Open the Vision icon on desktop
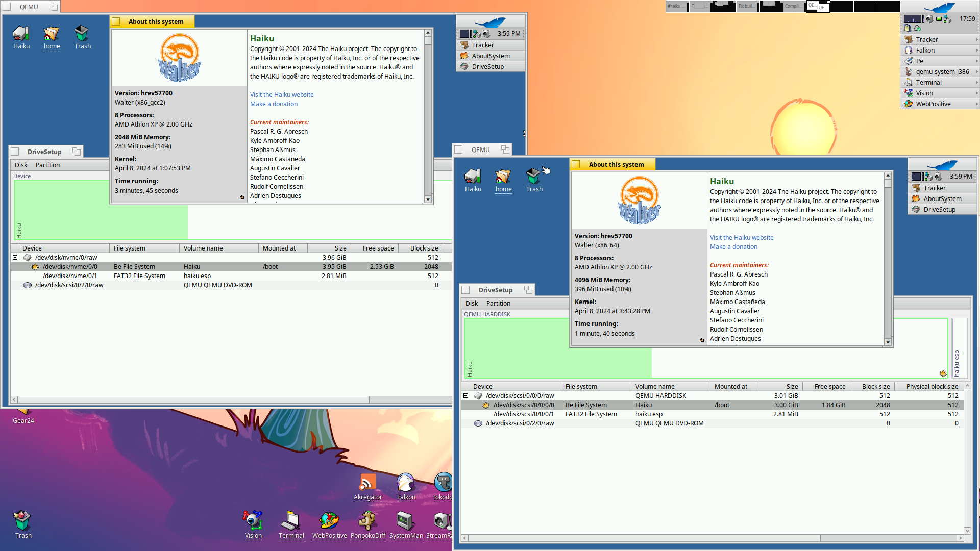 pos(253,521)
